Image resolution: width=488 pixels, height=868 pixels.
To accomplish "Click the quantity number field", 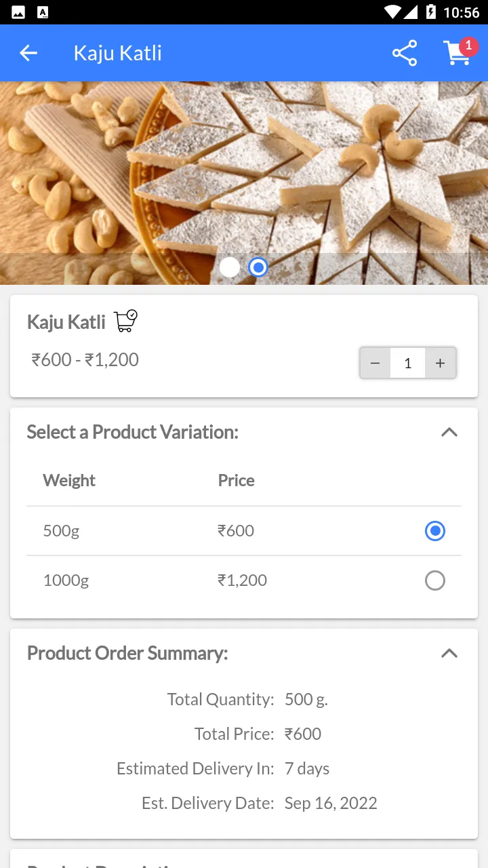I will (x=407, y=363).
